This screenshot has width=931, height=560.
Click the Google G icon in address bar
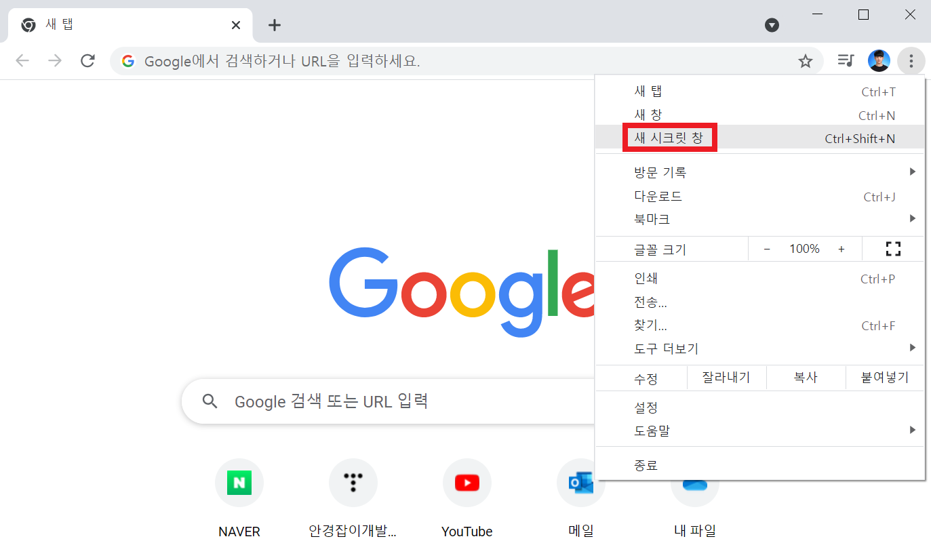[127, 61]
